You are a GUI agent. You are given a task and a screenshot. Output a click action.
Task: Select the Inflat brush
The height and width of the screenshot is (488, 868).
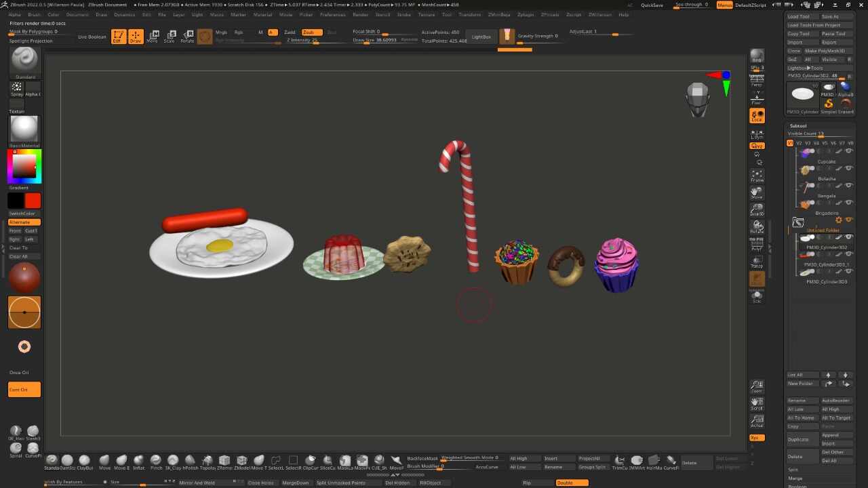click(x=138, y=462)
